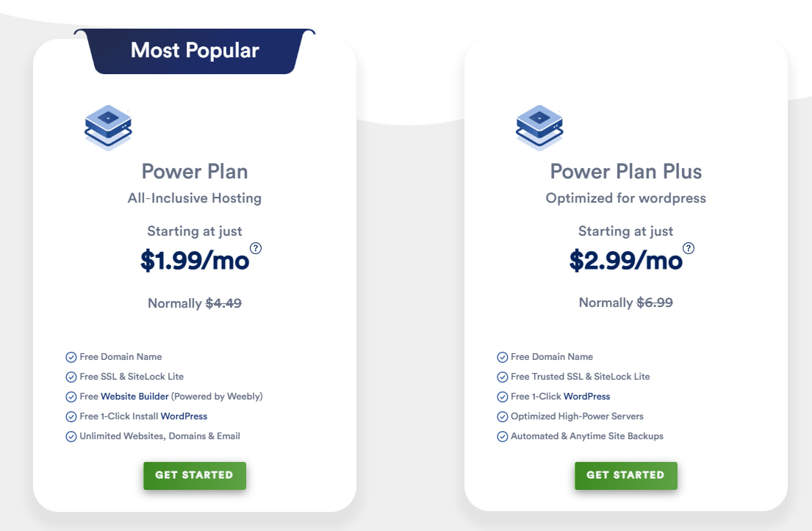This screenshot has width=812, height=531.
Task: Open the WordPress link in Power Plan
Action: [184, 416]
